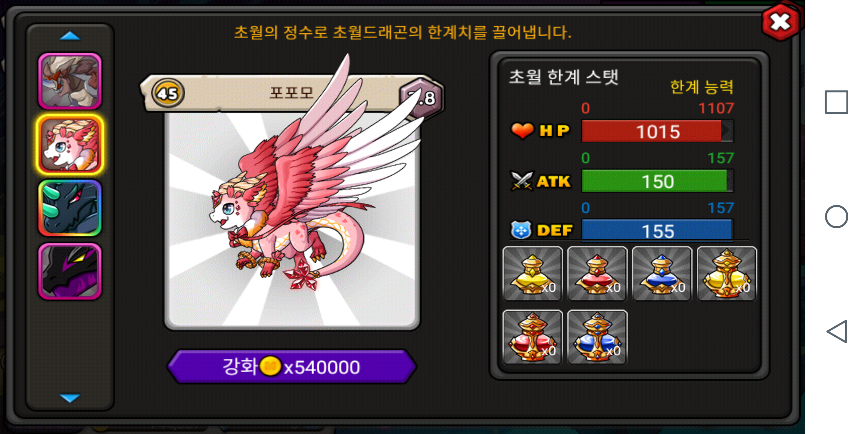Tap the blue DEF bar showing 155
The image size is (868, 434).
657,230
